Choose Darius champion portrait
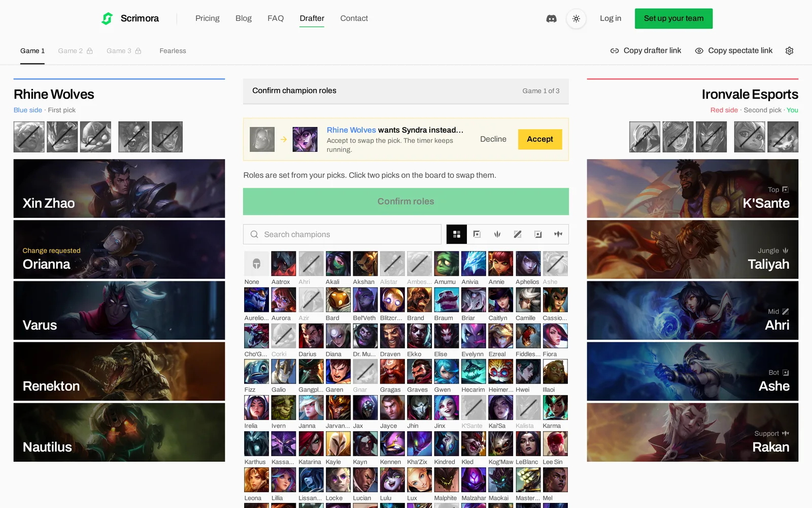 coord(311,336)
